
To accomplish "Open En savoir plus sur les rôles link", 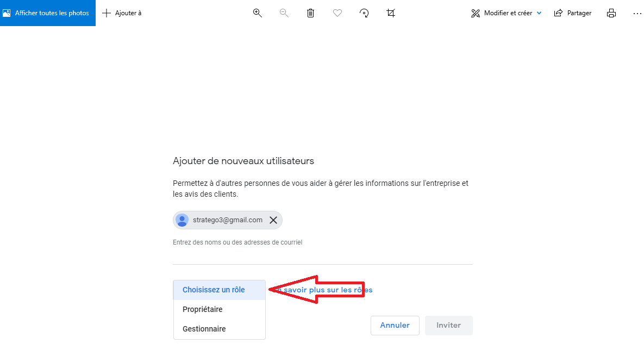I will click(x=323, y=290).
